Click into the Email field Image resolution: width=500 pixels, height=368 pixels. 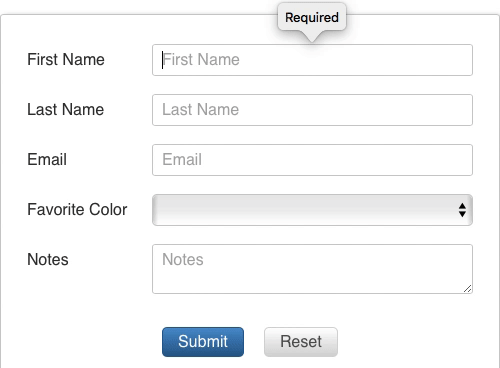click(312, 160)
